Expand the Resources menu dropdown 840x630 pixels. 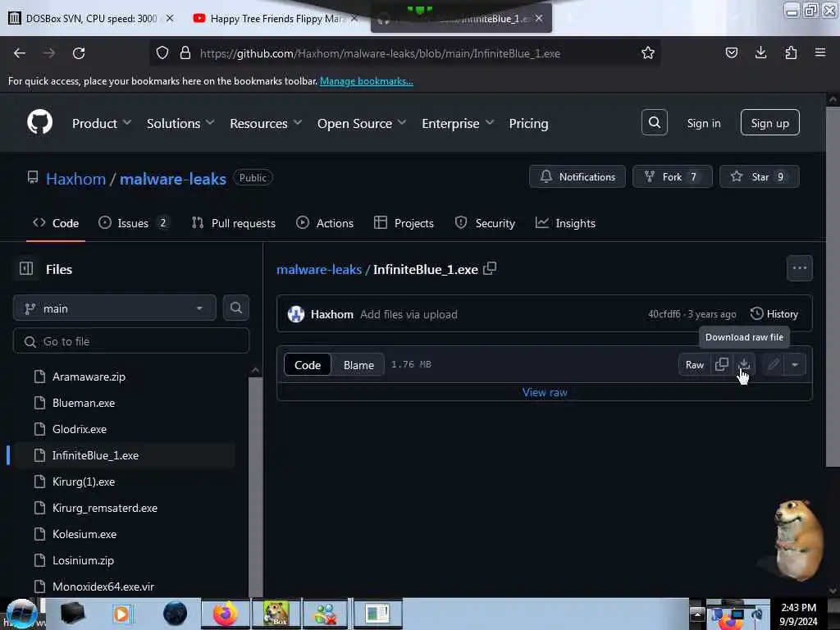(267, 124)
